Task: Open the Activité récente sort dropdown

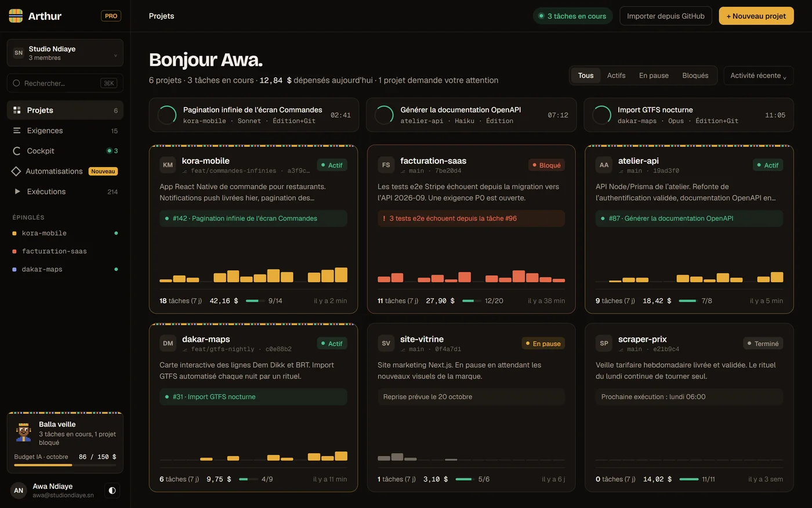Action: pyautogui.click(x=758, y=75)
